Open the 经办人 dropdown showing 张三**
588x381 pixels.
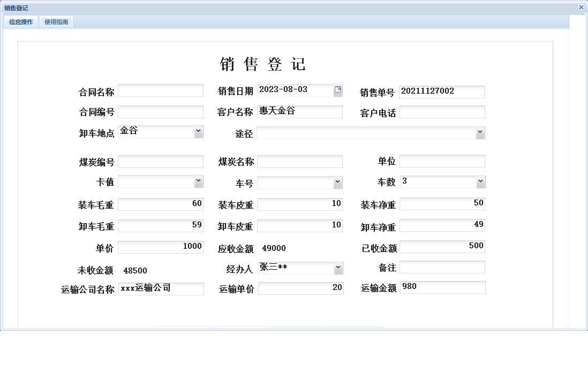point(338,268)
